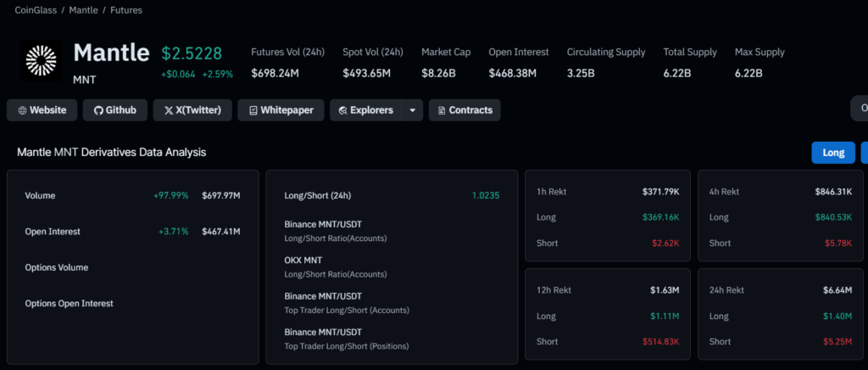Open the Contracts button label
Image resolution: width=868 pixels, height=370 pixels.
[x=470, y=110]
